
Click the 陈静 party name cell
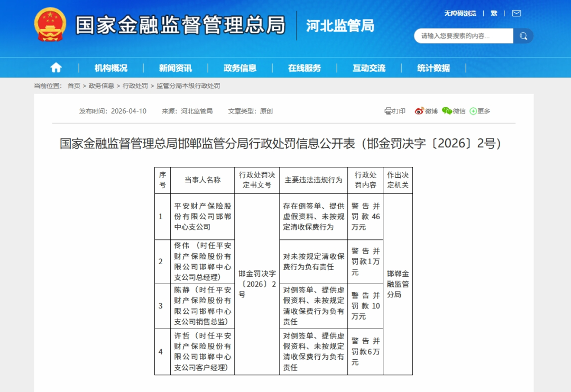point(202,306)
